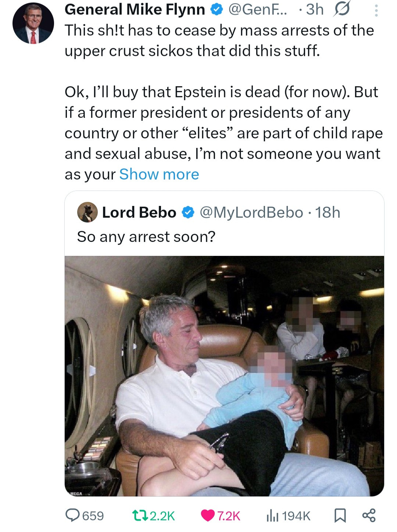Open the quoted post's attached photo

pyautogui.click(x=224, y=376)
